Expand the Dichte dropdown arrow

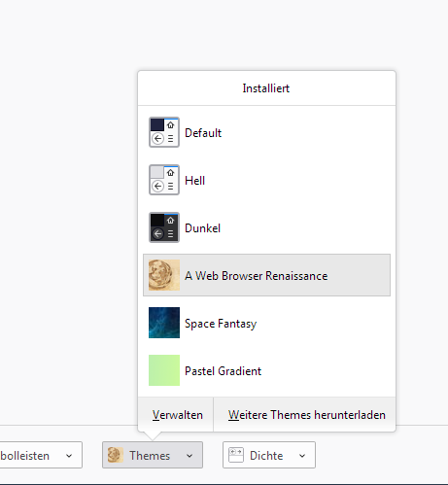point(302,456)
